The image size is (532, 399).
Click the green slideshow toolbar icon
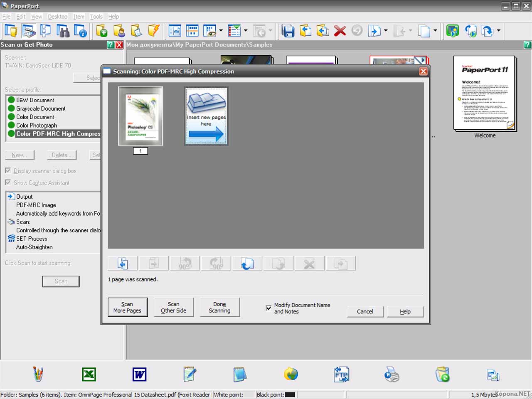[453, 31]
